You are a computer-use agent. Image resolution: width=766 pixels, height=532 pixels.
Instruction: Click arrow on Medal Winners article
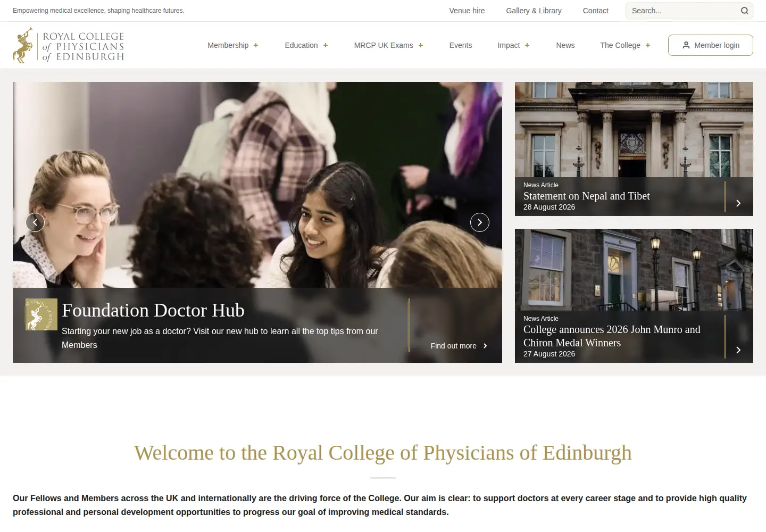[x=738, y=350]
